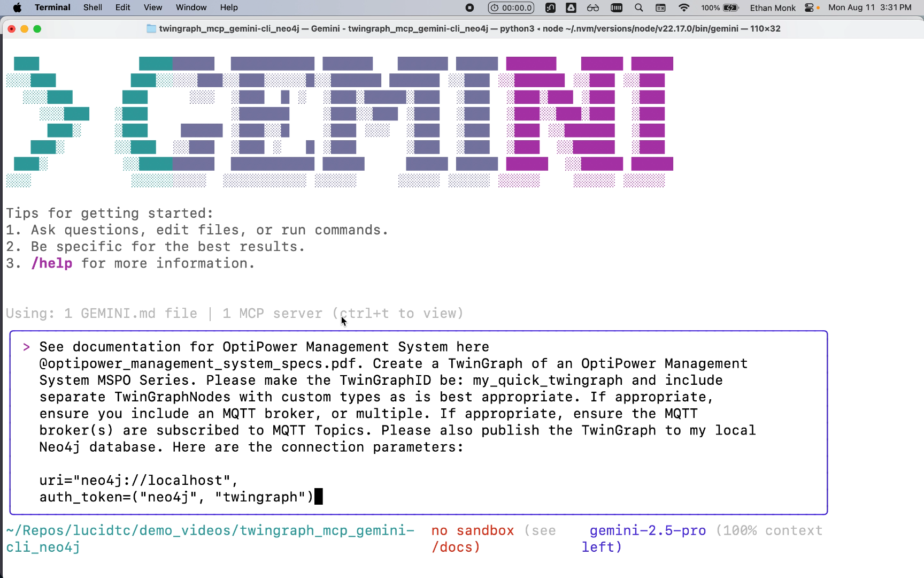Image resolution: width=924 pixels, height=578 pixels.
Task: Open the Window menu
Action: pos(191,7)
